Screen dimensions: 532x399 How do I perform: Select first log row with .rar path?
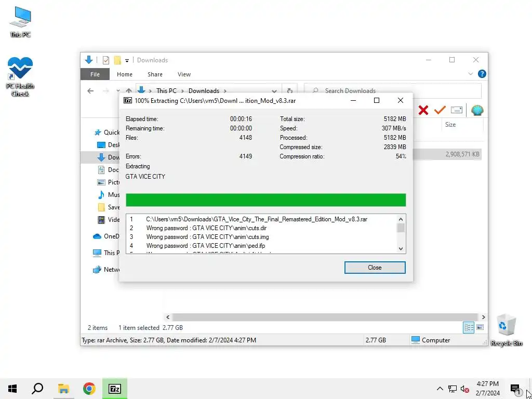click(261, 219)
